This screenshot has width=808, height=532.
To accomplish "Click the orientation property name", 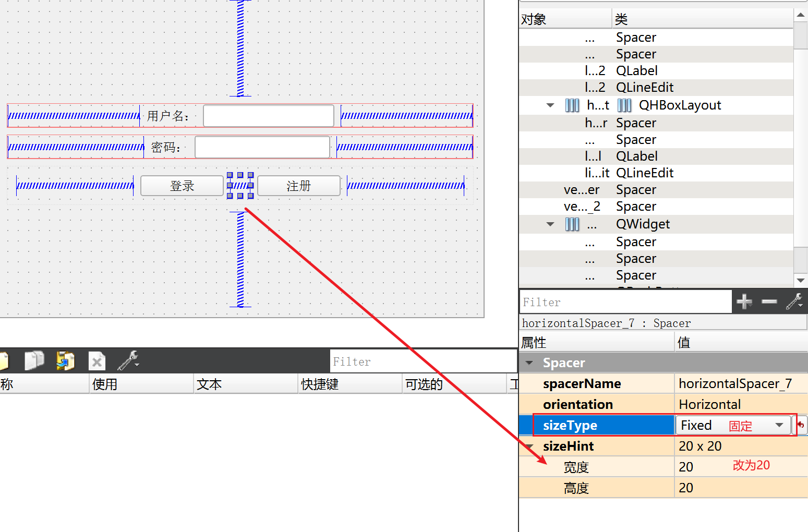I will (578, 404).
